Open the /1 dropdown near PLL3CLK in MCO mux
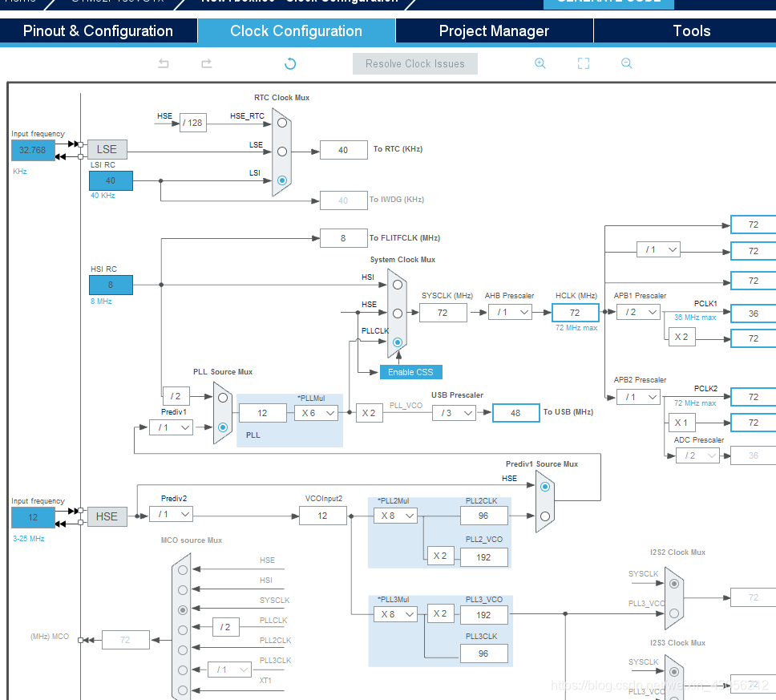 pos(229,670)
